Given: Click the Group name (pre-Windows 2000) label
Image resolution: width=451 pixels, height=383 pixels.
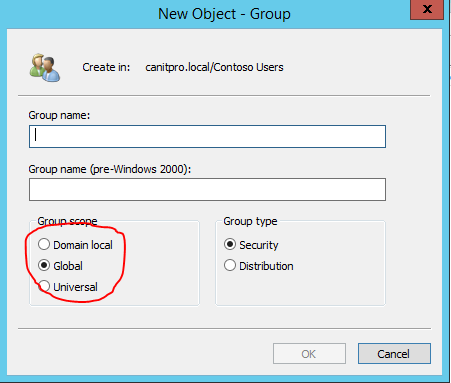Looking at the screenshot, I should (110, 169).
